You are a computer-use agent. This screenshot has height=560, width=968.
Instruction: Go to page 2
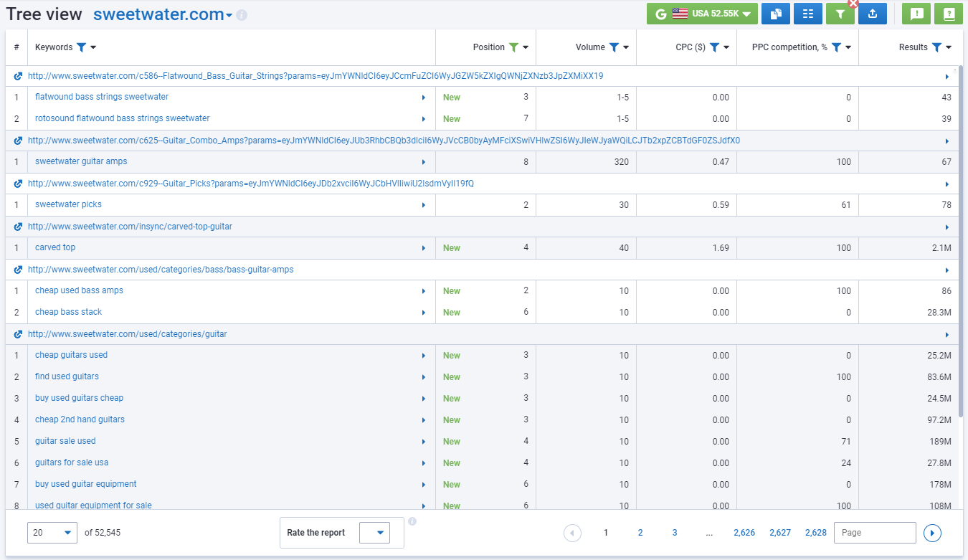640,533
